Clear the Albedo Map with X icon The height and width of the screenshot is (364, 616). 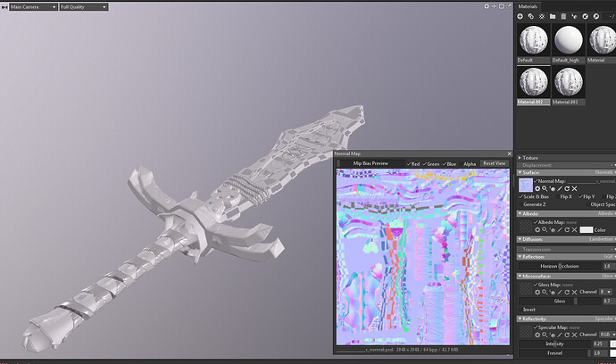574,229
